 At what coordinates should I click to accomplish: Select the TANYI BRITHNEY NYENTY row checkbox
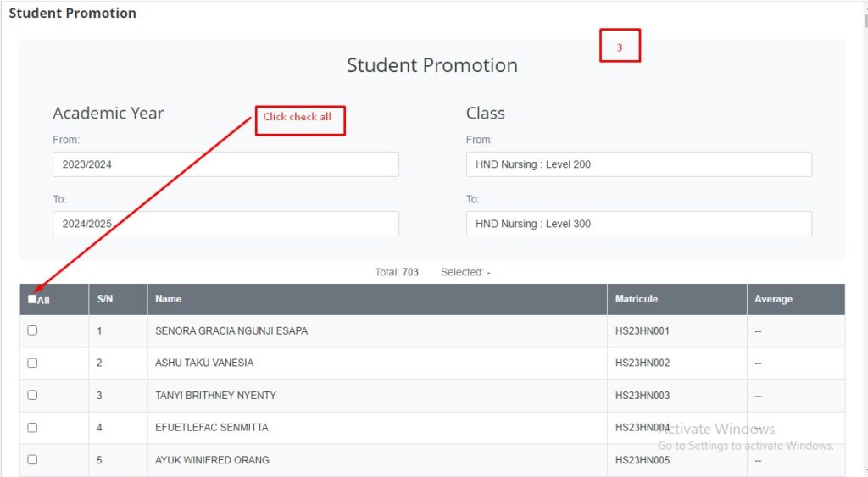[32, 395]
